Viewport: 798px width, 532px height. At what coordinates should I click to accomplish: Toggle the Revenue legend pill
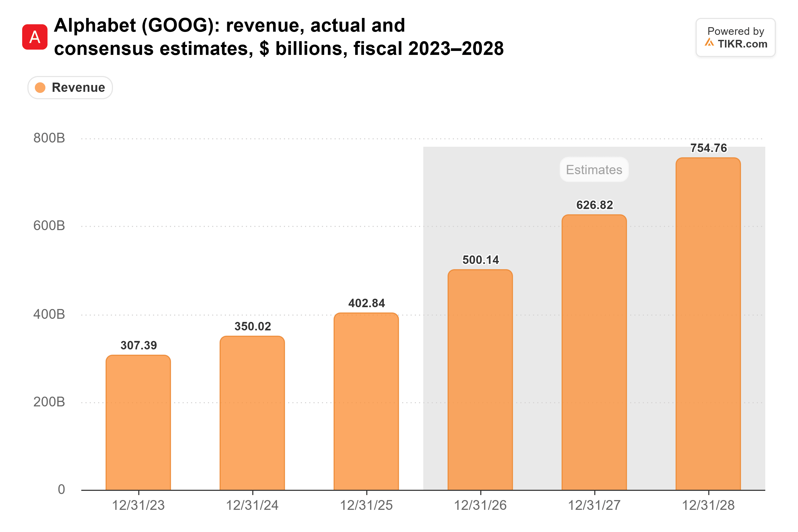point(70,88)
